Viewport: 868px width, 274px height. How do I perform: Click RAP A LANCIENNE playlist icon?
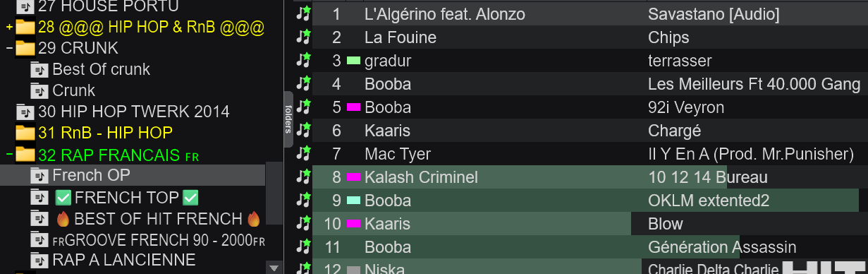[39, 260]
